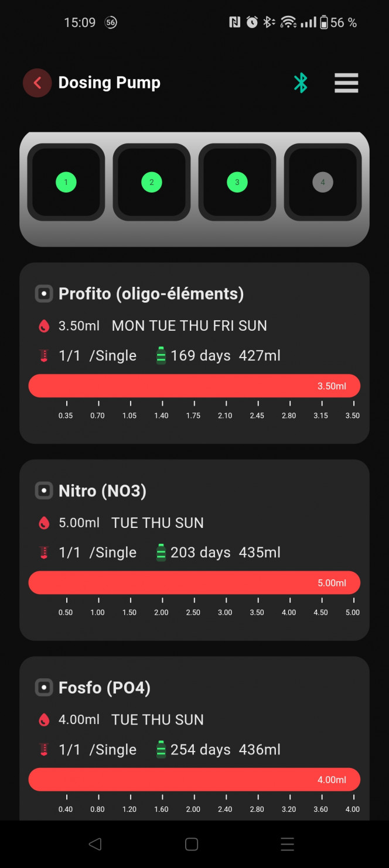Image resolution: width=389 pixels, height=868 pixels.
Task: Select pump head 2 indicator
Action: click(151, 182)
